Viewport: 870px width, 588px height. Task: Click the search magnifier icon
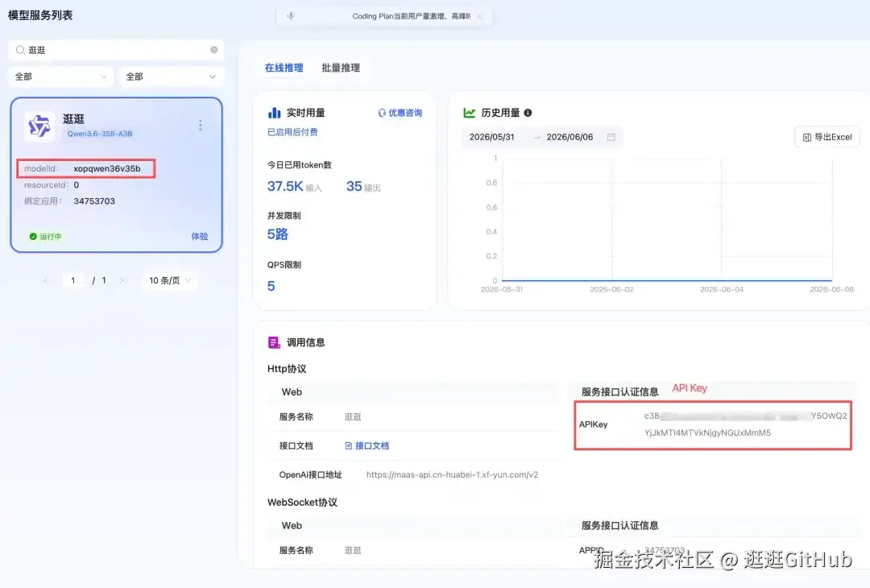(x=20, y=50)
